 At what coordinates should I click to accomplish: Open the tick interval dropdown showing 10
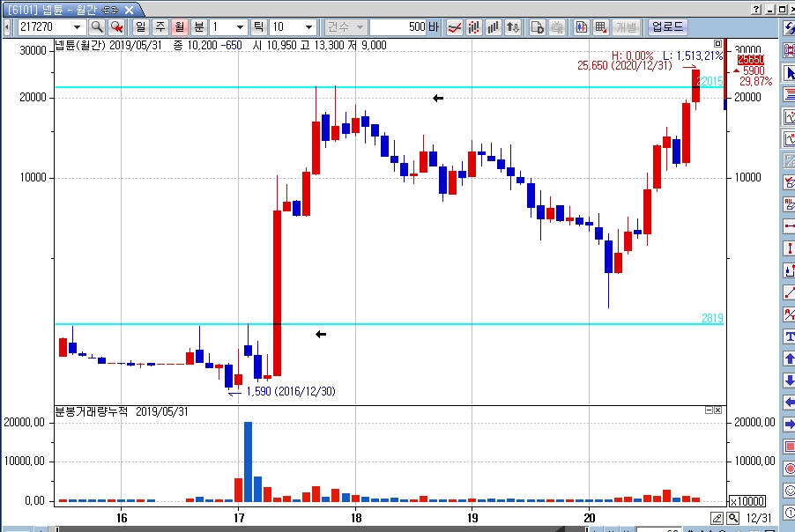(308, 27)
